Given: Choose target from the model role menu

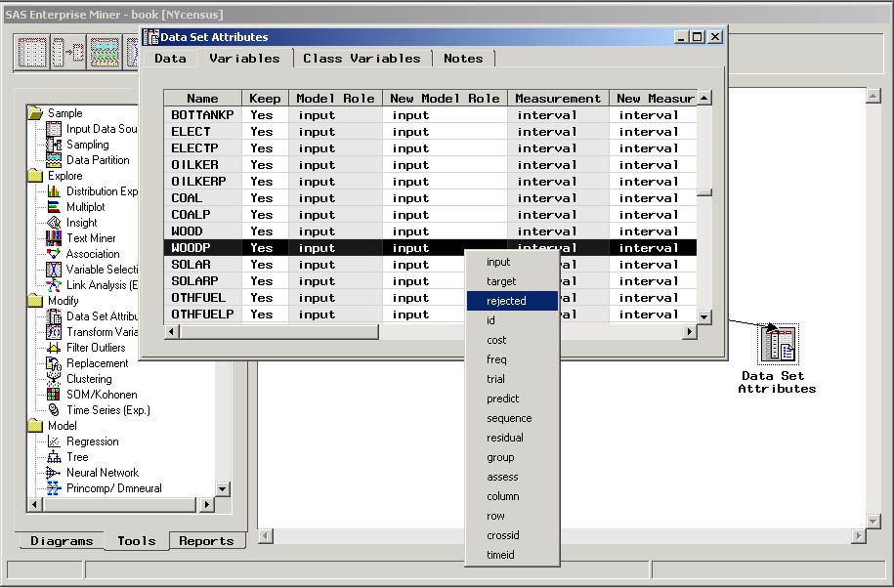Looking at the screenshot, I should [x=512, y=281].
